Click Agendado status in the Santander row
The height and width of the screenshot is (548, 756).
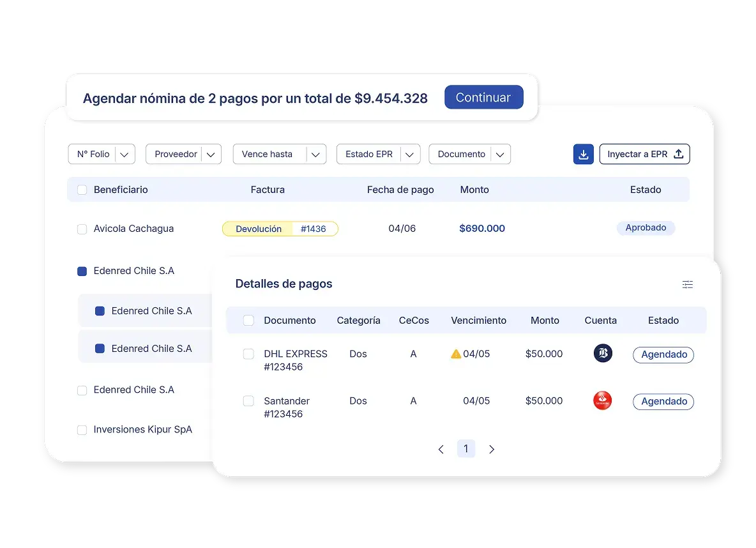663,401
